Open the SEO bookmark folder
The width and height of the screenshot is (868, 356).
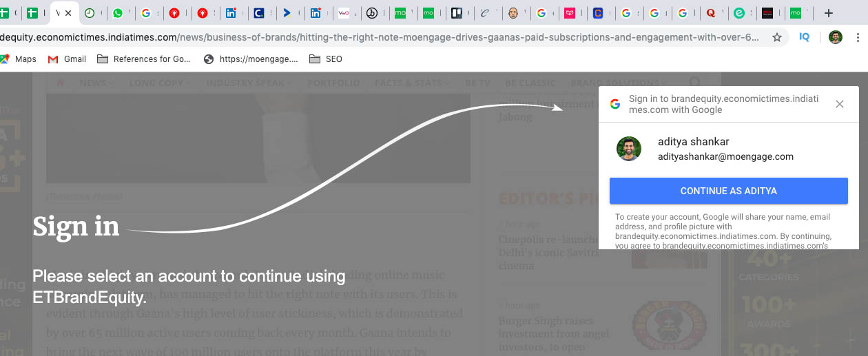pos(326,59)
